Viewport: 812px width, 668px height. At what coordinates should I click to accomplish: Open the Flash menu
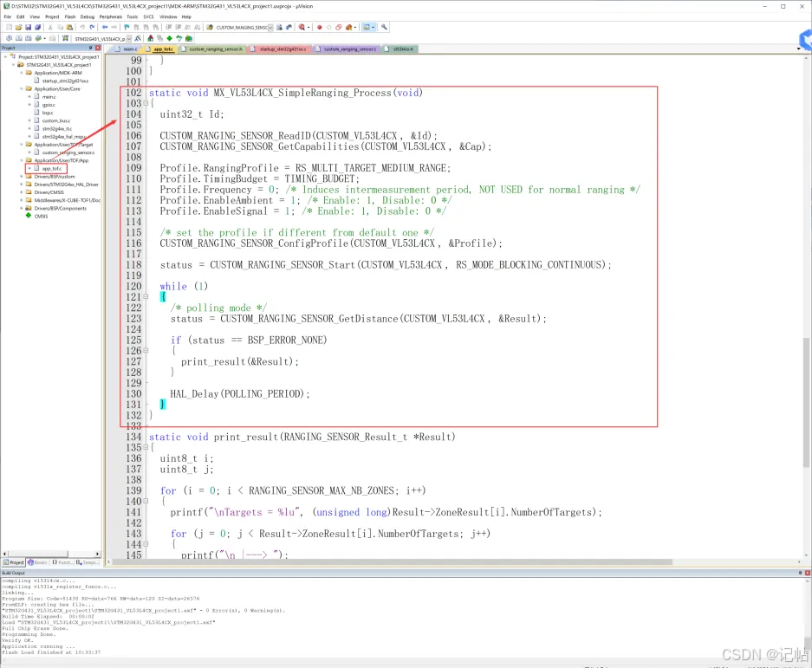pos(70,16)
